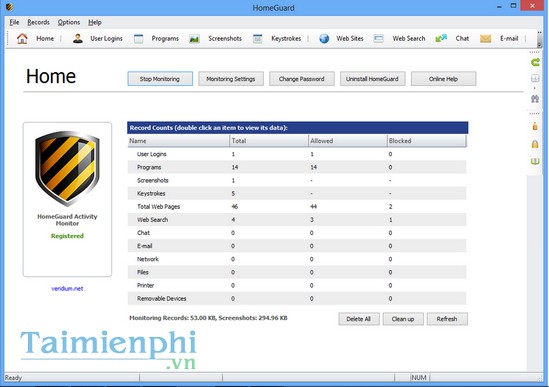549x387 pixels.
Task: Open the Help menu
Action: coord(95,22)
